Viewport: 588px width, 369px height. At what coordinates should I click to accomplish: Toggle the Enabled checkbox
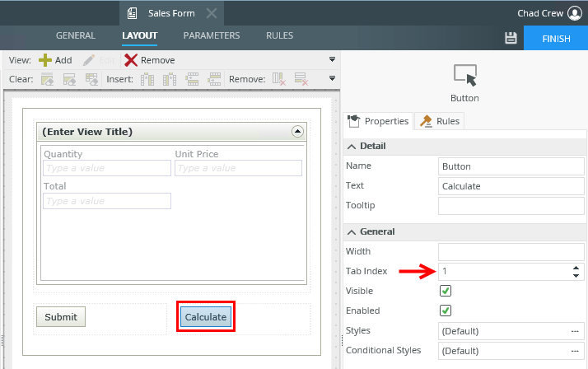click(446, 311)
